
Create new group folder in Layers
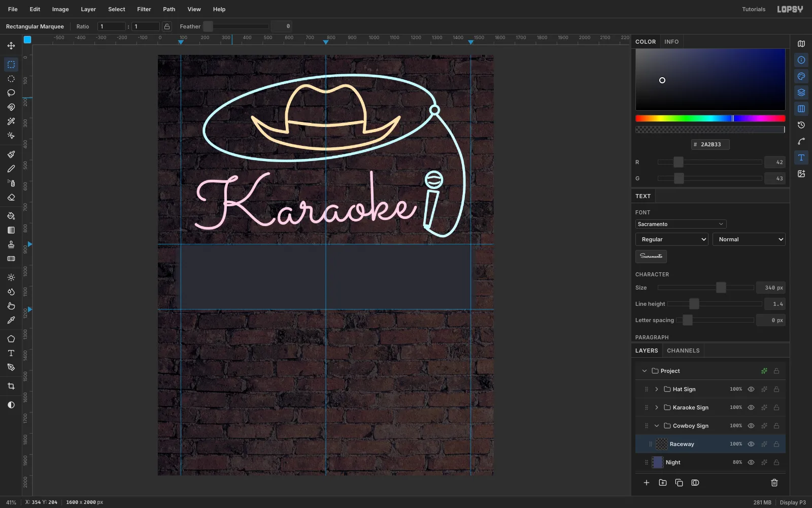(x=663, y=483)
